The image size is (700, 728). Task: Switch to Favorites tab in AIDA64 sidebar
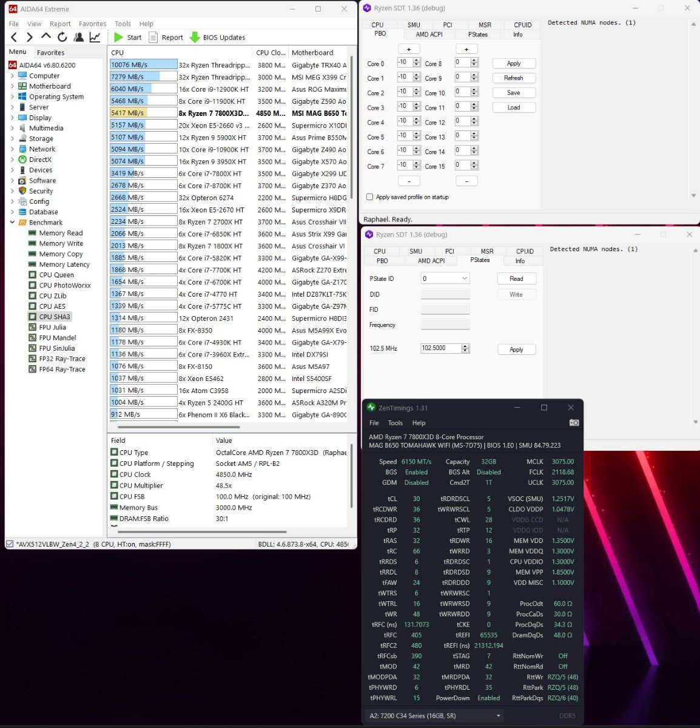(x=50, y=53)
